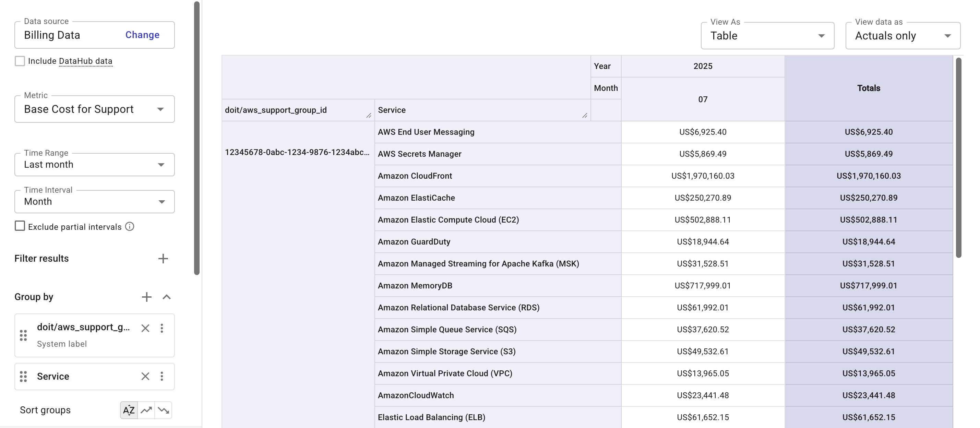Click info icon beside Exclude partial intervals

tap(129, 226)
